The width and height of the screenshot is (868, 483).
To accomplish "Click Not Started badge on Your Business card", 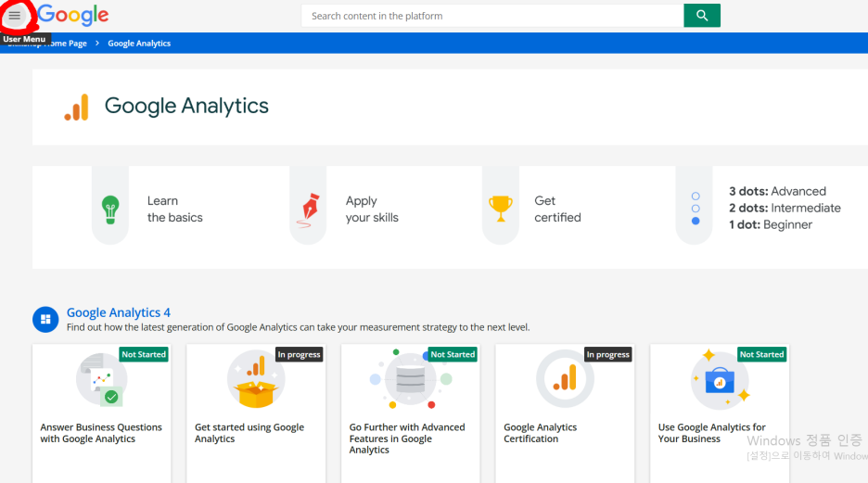I will pos(761,354).
